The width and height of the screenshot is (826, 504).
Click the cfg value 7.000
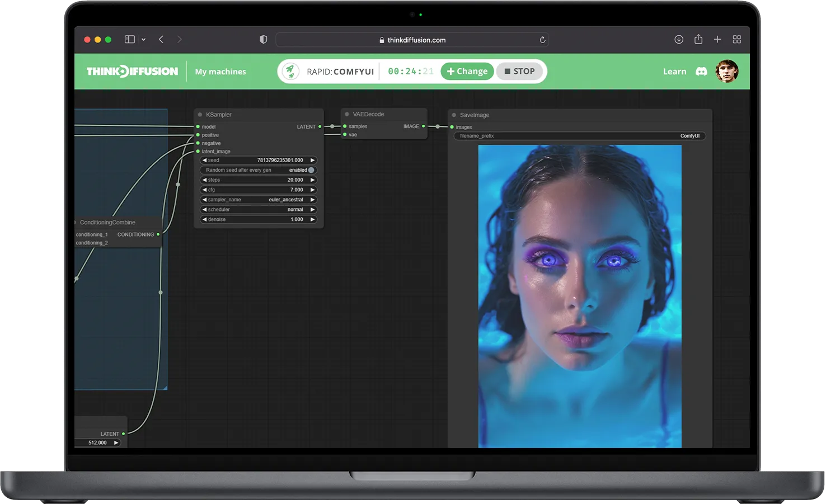[x=297, y=190]
